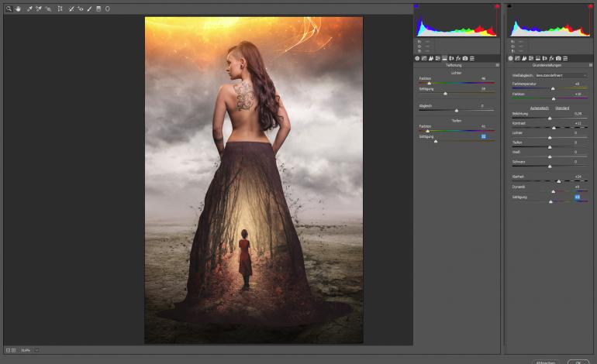Open Lens Corrections icon in Grundeinstellungen panel
597x364 pixels.
tap(545, 58)
